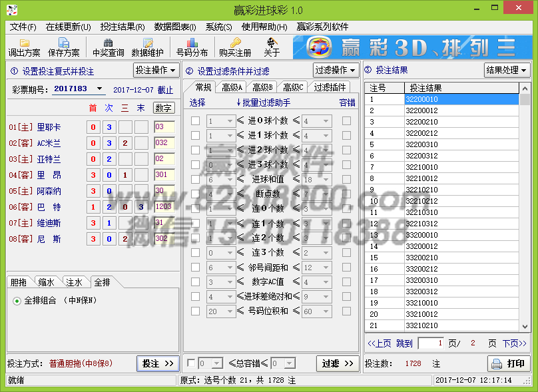Click the 跳到 jump link

point(404,343)
